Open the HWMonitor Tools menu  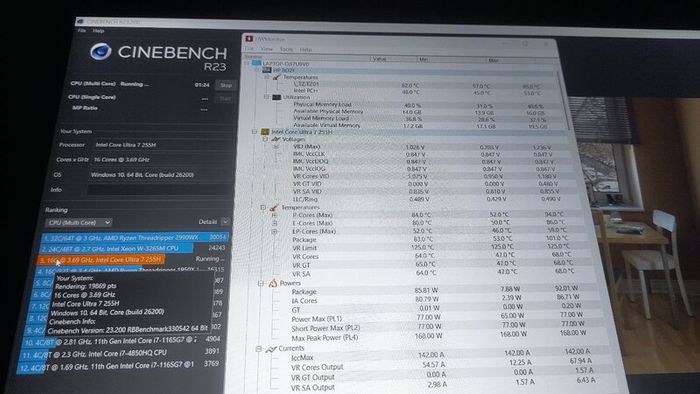[286, 49]
